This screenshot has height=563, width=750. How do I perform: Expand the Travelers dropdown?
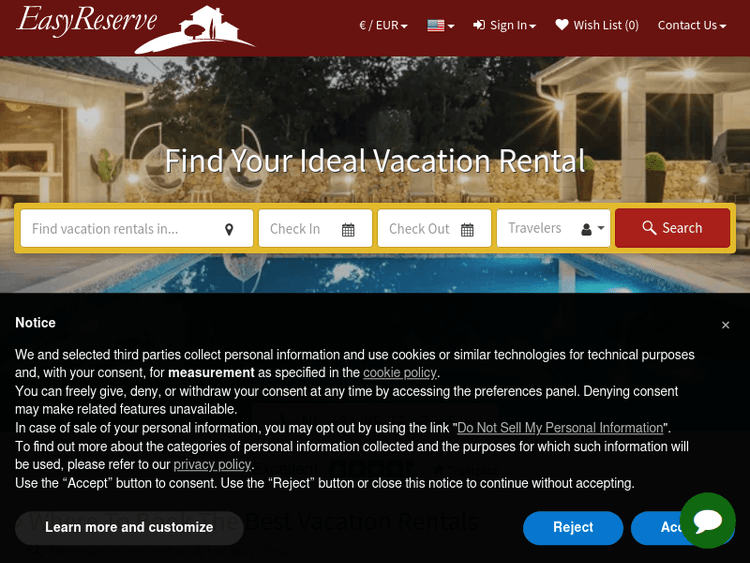click(553, 228)
